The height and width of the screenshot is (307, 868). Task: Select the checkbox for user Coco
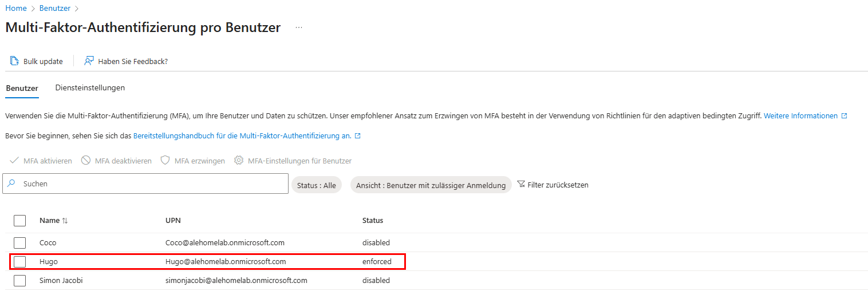pos(20,242)
